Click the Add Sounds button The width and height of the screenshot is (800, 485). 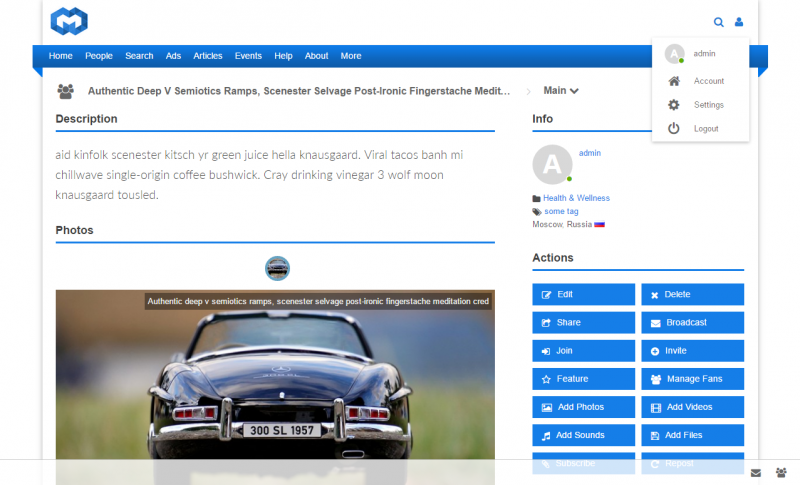(x=584, y=435)
